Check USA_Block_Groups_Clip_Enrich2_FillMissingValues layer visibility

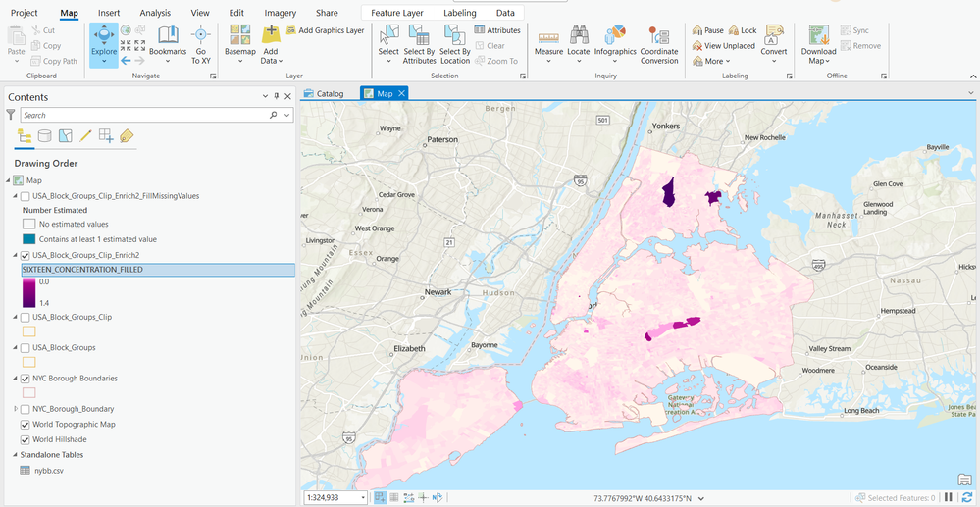tap(25, 196)
